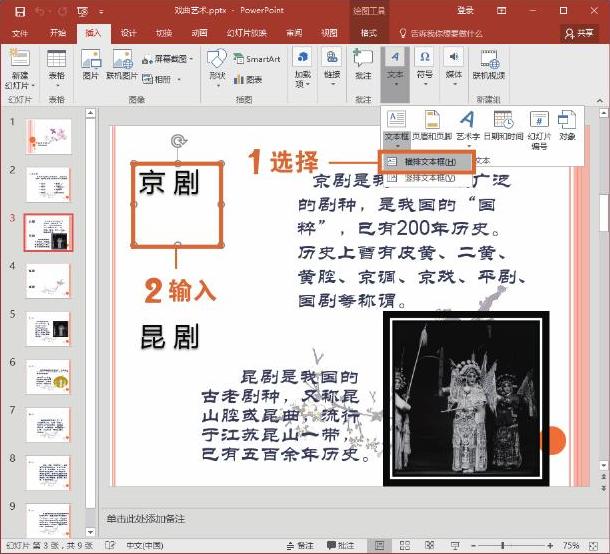
Task: Click the opera photo on the slide
Action: click(x=466, y=398)
